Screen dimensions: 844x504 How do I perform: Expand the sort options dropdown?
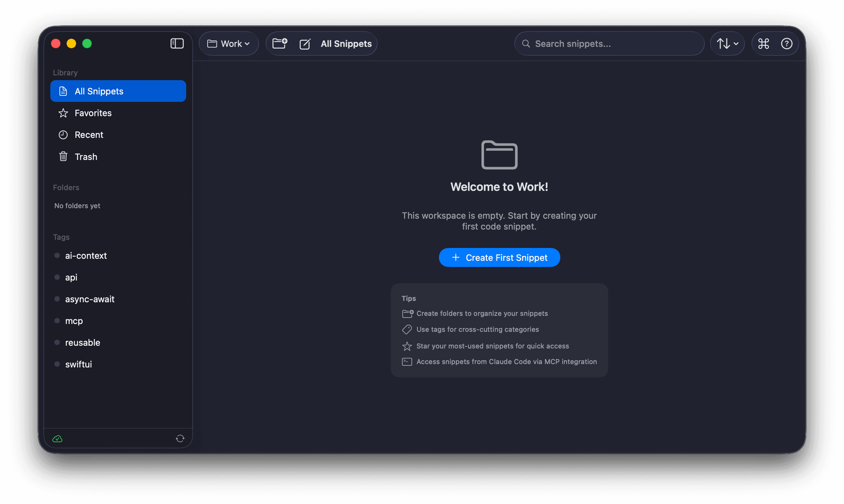(x=727, y=43)
